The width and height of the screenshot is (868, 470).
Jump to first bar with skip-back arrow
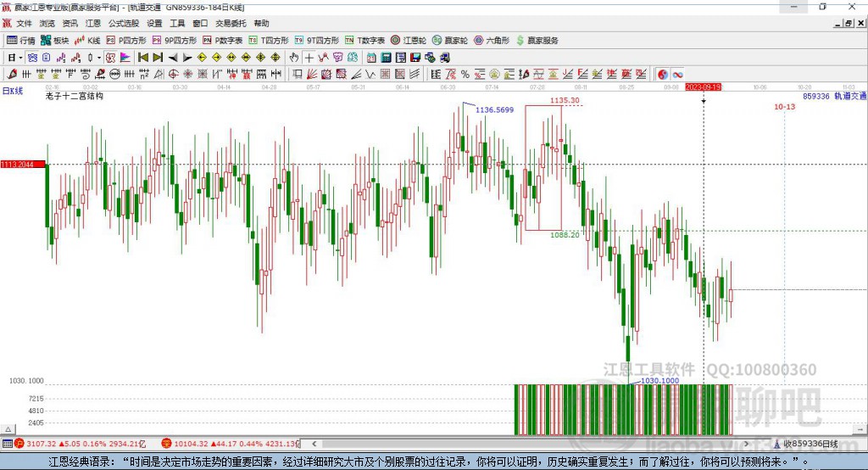point(143,58)
